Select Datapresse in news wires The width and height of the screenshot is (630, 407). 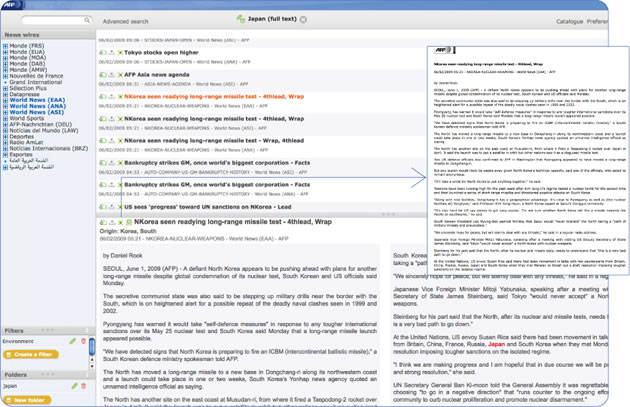[x=25, y=94]
